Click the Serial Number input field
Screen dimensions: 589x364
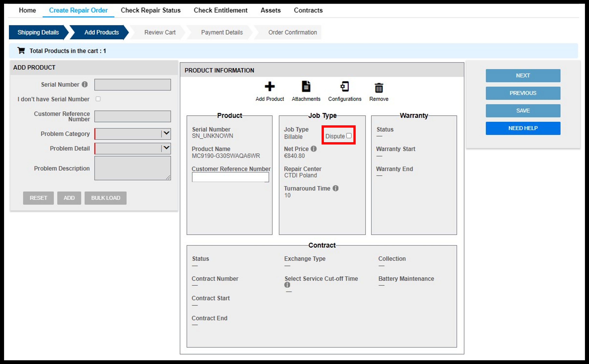[x=133, y=85]
